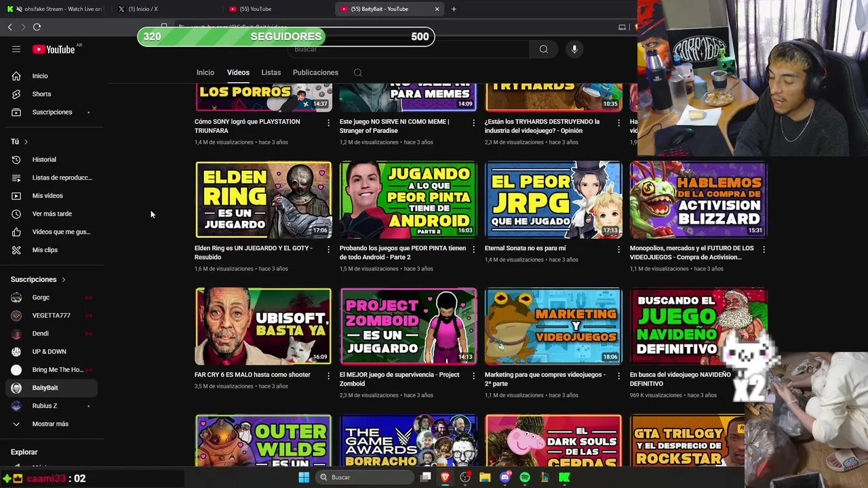Expand Mostrar más subscriptions
Image resolution: width=868 pixels, height=488 pixels.
pyautogui.click(x=52, y=424)
